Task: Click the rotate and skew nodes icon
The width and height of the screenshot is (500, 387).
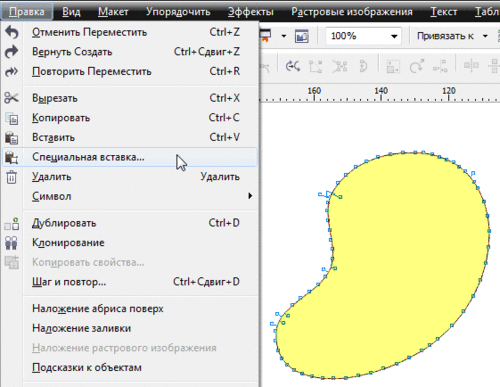Action: [x=417, y=66]
